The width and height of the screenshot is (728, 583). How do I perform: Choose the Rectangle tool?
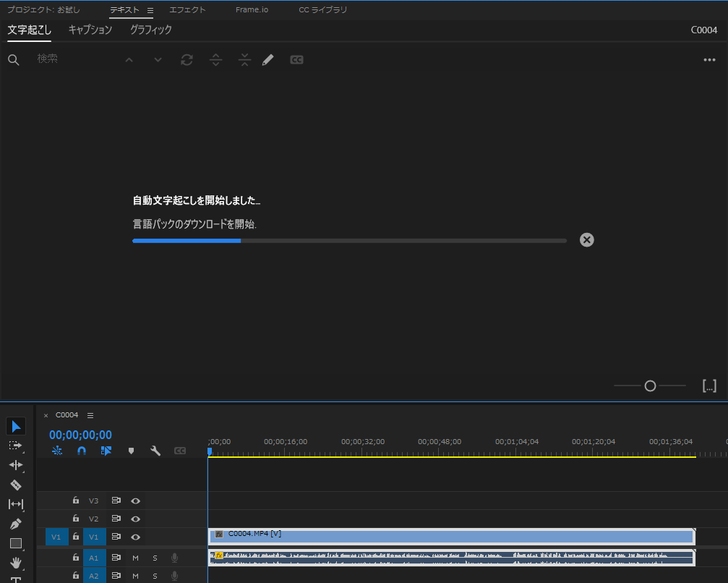[x=15, y=544]
